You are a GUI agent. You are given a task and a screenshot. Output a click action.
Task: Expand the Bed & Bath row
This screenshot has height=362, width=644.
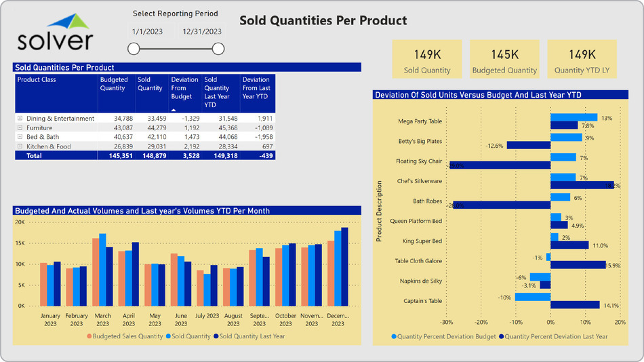[20, 137]
